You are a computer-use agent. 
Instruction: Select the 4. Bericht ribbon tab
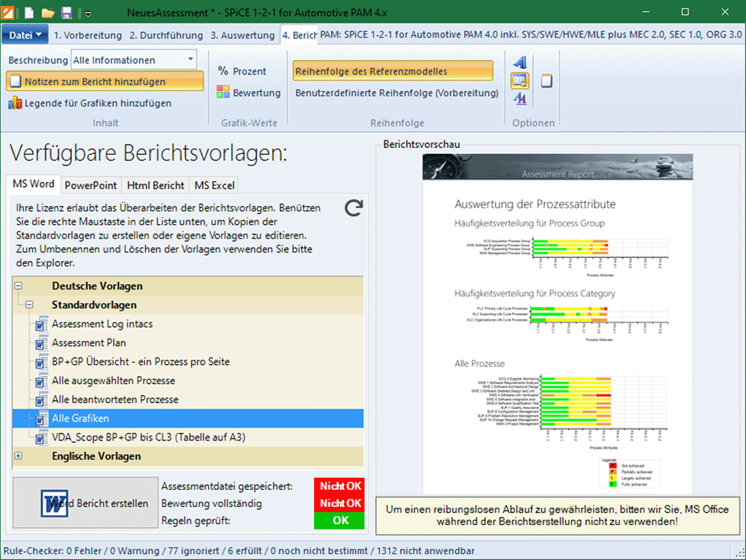pyautogui.click(x=299, y=35)
